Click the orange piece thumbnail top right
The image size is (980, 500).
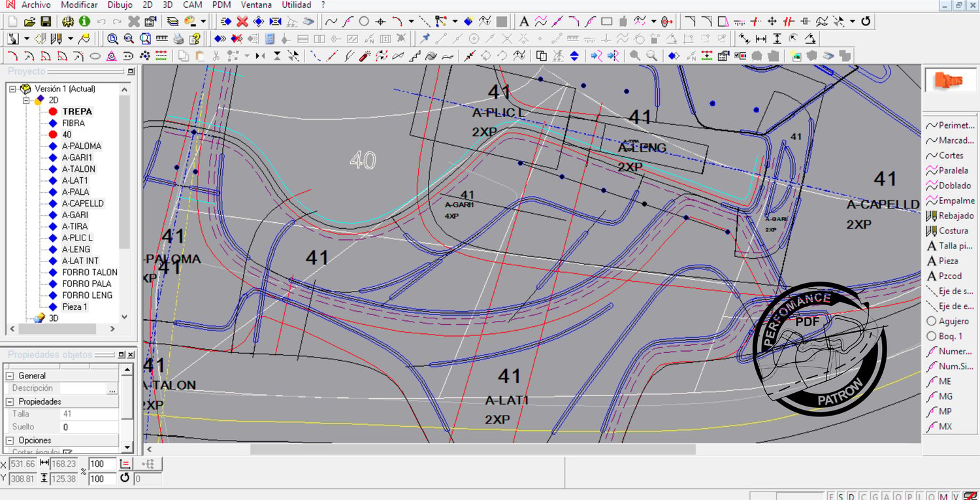point(948,80)
